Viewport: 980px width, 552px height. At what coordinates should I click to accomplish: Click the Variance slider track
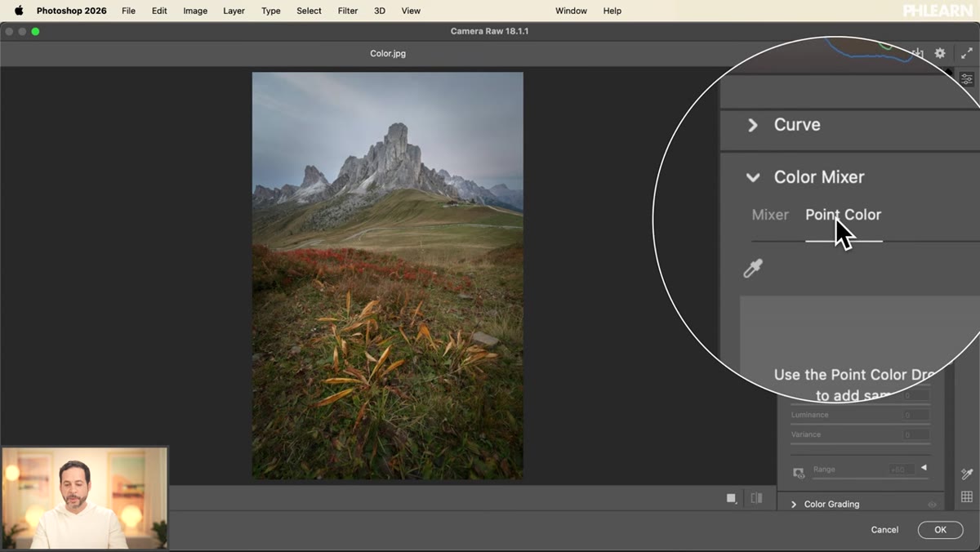[860, 443]
